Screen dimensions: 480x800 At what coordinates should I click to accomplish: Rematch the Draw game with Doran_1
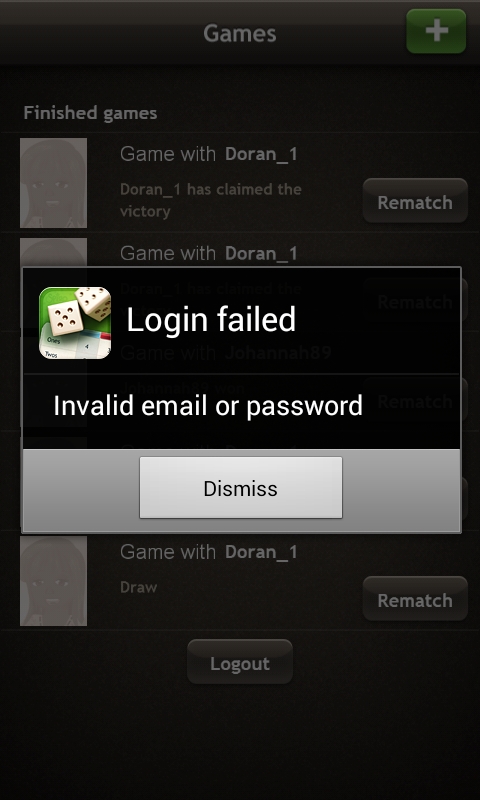click(x=415, y=599)
